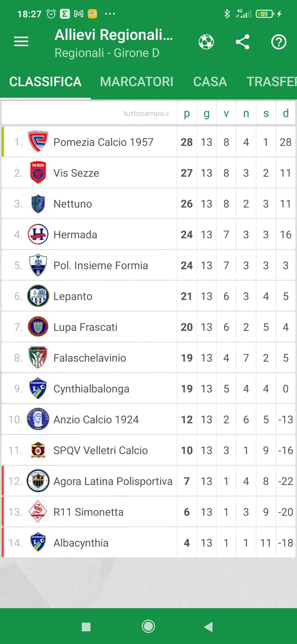Sort by points column header 'p'
The width and height of the screenshot is (297, 644).
(187, 114)
